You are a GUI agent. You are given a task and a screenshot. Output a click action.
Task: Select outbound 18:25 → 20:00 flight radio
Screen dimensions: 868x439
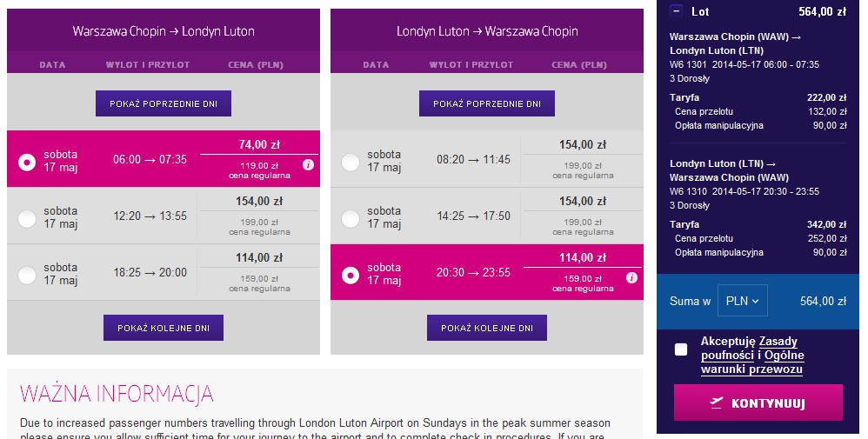click(27, 276)
